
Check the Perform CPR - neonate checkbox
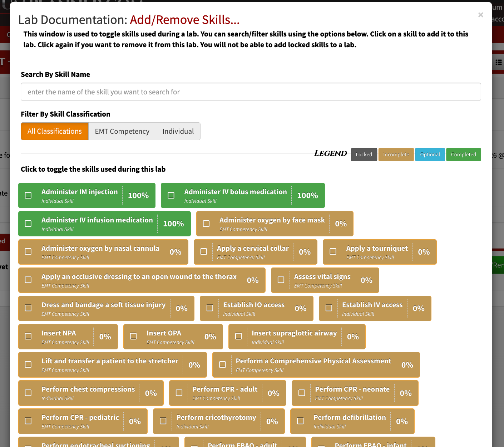click(302, 393)
